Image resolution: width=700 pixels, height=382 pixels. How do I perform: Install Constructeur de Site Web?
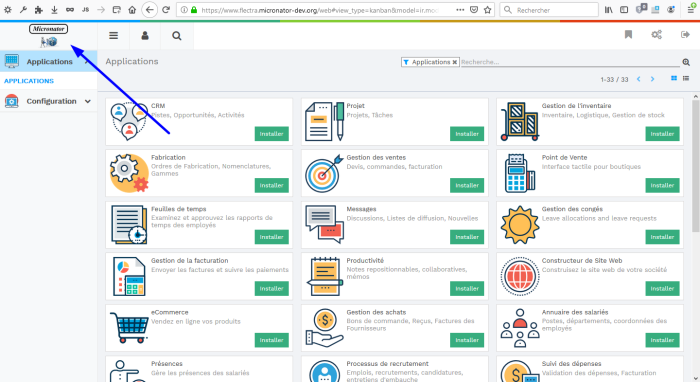pyautogui.click(x=662, y=288)
